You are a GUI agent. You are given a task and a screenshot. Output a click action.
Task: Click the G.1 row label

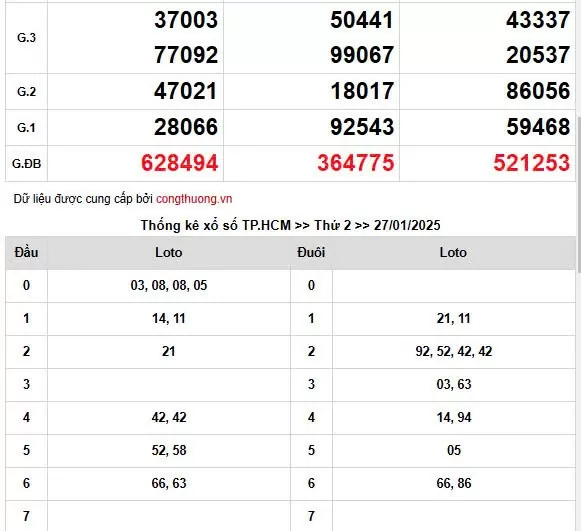click(x=26, y=127)
